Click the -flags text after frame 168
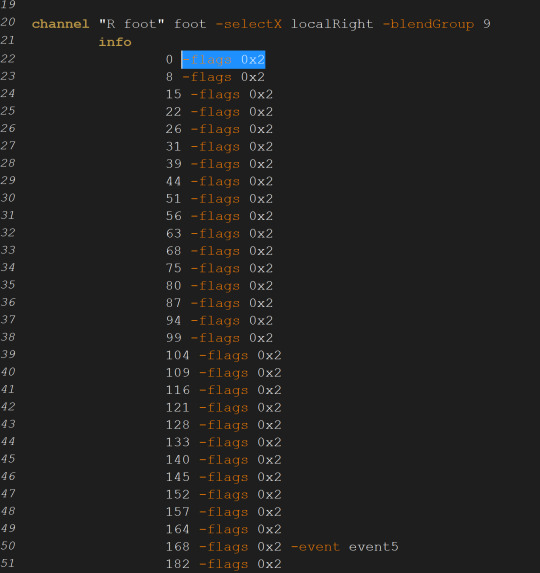 tap(224, 547)
